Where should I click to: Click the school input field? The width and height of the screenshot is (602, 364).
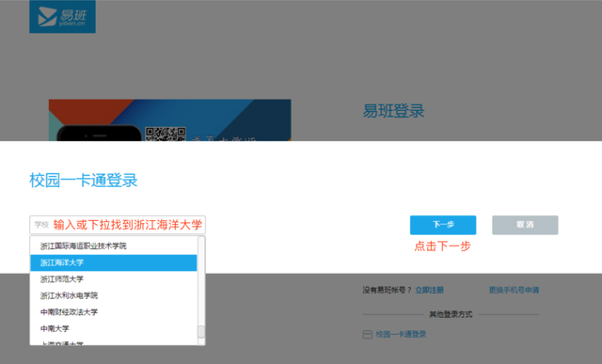pos(118,225)
